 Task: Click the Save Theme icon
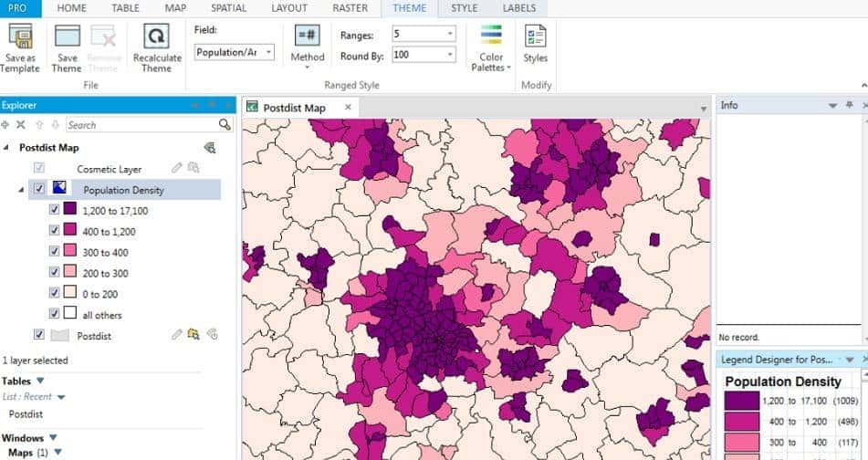pyautogui.click(x=67, y=37)
